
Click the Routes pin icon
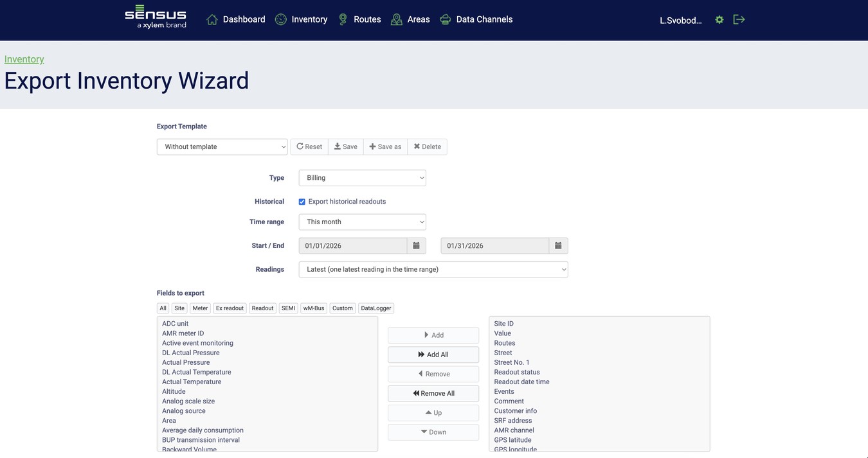343,19
